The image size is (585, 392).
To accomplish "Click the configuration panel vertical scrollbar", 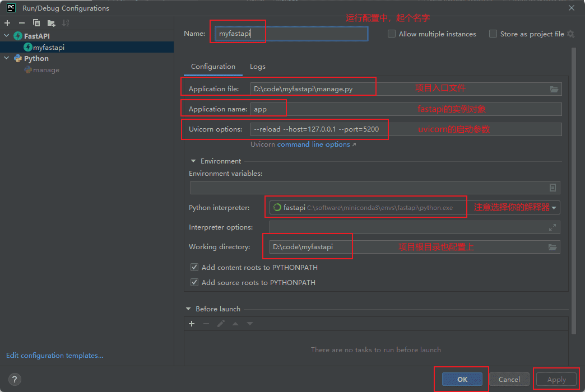I will pos(573,190).
